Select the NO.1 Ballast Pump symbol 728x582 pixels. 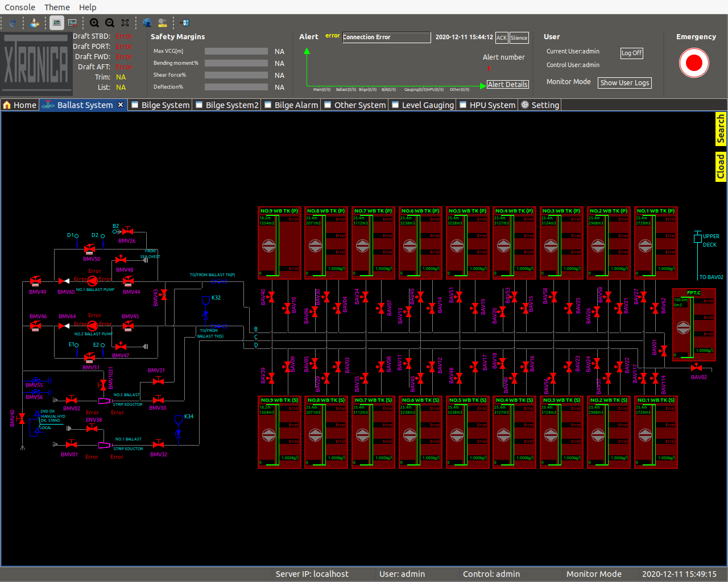[x=92, y=281]
